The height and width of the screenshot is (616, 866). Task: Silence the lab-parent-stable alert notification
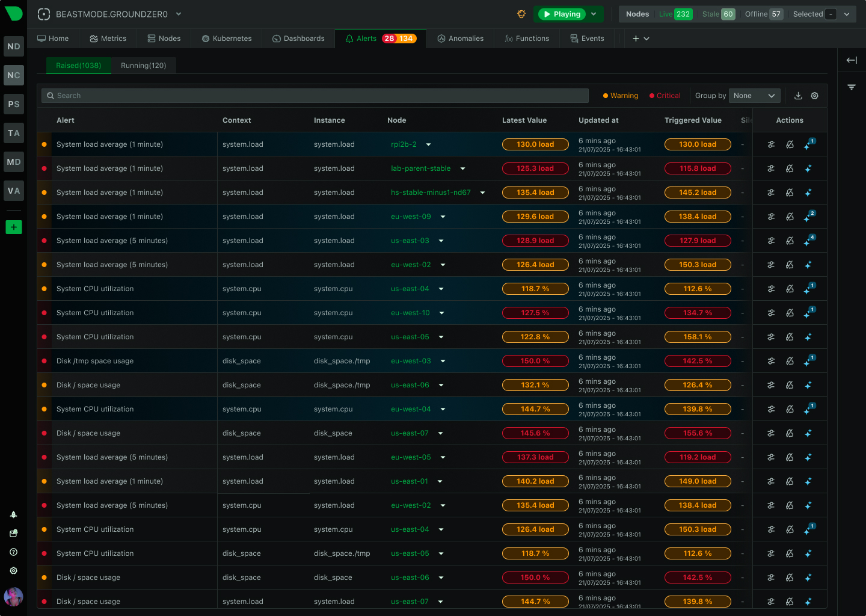(790, 168)
